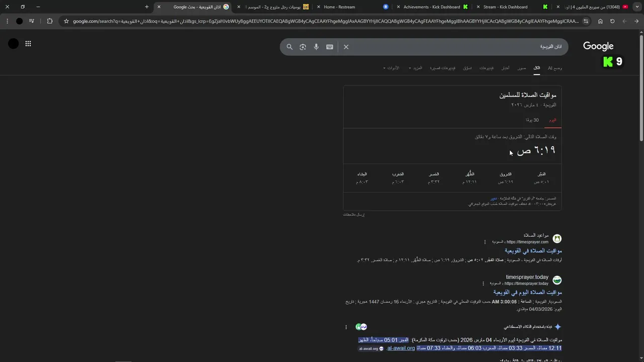
Task: Open the Google apps grid
Action: [x=28, y=44]
